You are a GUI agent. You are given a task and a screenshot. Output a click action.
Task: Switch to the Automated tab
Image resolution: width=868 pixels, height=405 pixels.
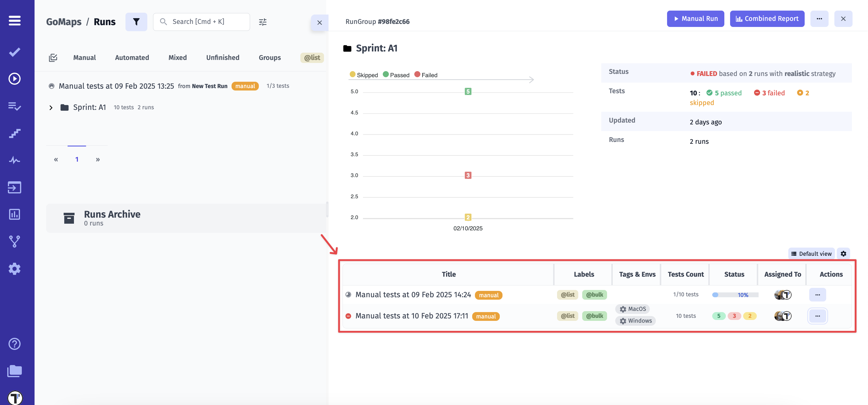tap(132, 58)
